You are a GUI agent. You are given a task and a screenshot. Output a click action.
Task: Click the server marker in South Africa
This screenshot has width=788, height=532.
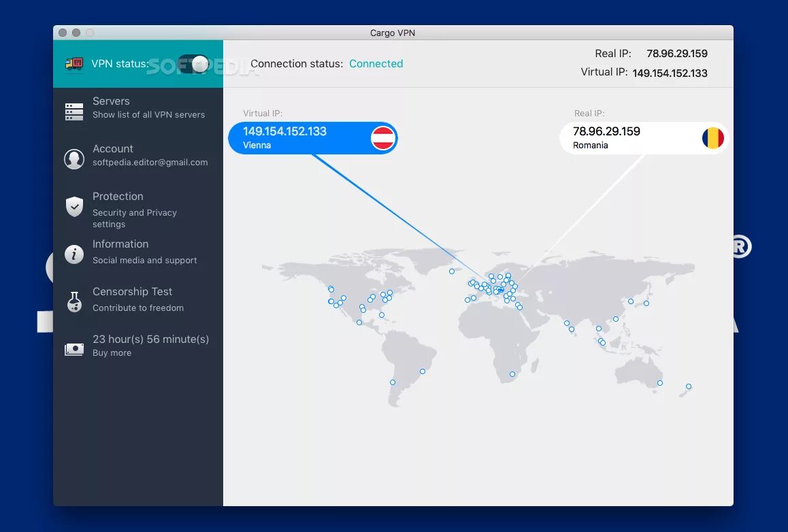coord(512,374)
